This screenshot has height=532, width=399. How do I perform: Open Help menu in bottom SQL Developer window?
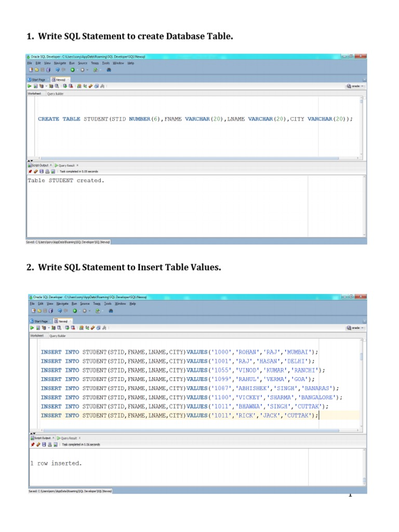[x=132, y=303]
